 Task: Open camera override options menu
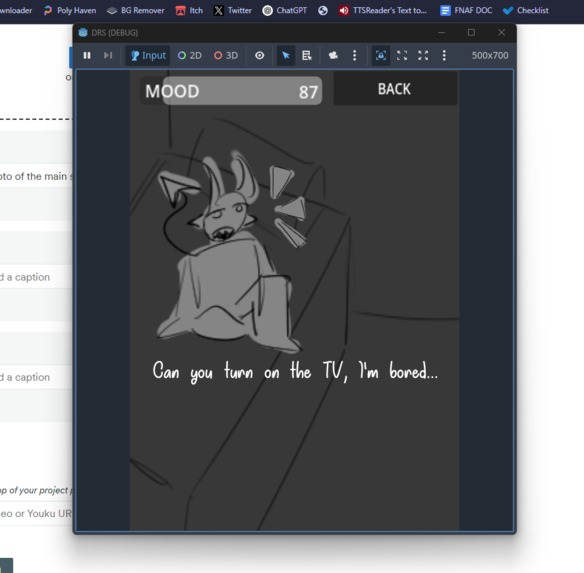354,56
